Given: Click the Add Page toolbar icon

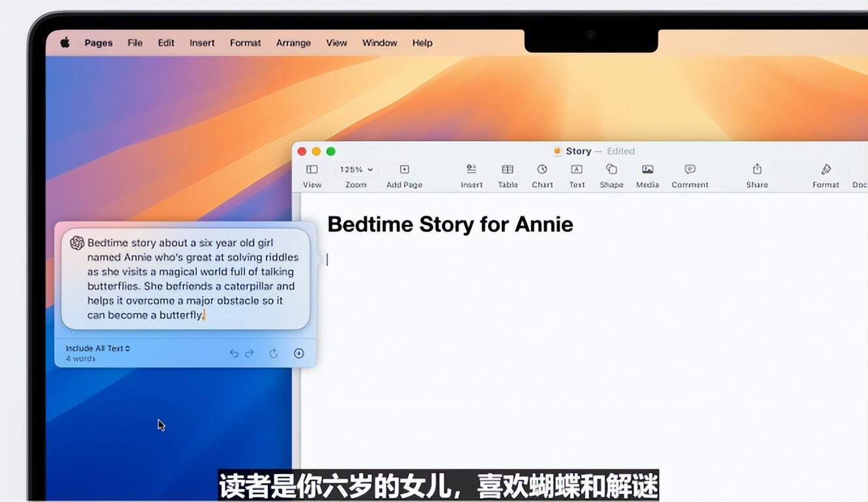Looking at the screenshot, I should click(404, 170).
